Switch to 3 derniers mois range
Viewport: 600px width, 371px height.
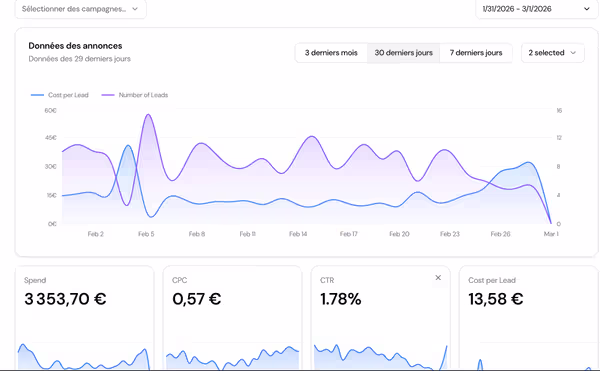point(331,53)
